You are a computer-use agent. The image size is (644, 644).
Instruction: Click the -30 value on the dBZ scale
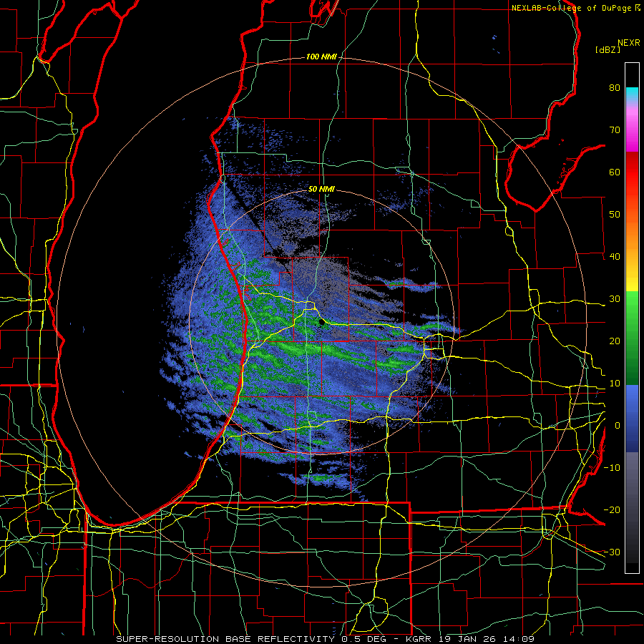click(612, 552)
